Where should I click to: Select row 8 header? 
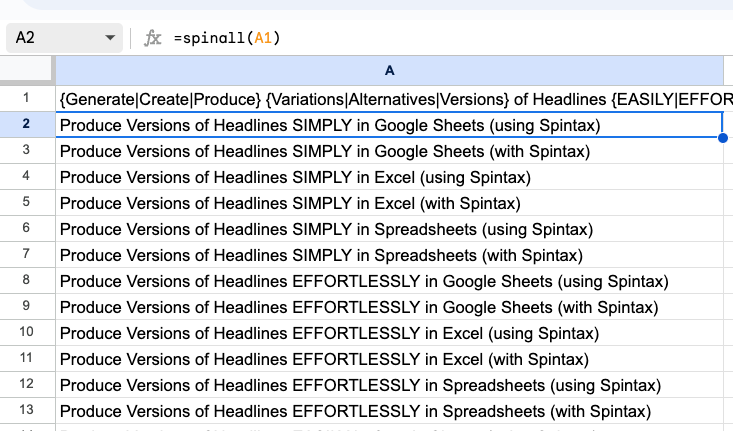tap(27, 280)
